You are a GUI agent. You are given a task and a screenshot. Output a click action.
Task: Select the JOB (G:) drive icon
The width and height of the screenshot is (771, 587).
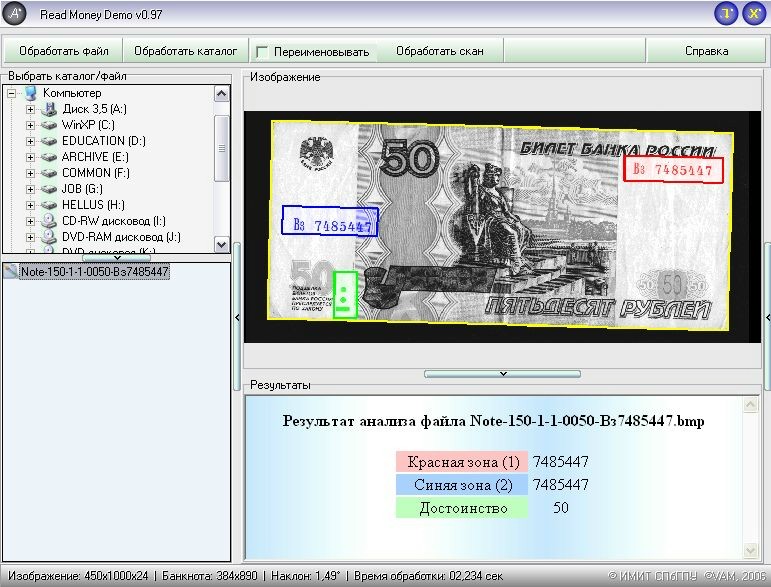click(x=49, y=189)
